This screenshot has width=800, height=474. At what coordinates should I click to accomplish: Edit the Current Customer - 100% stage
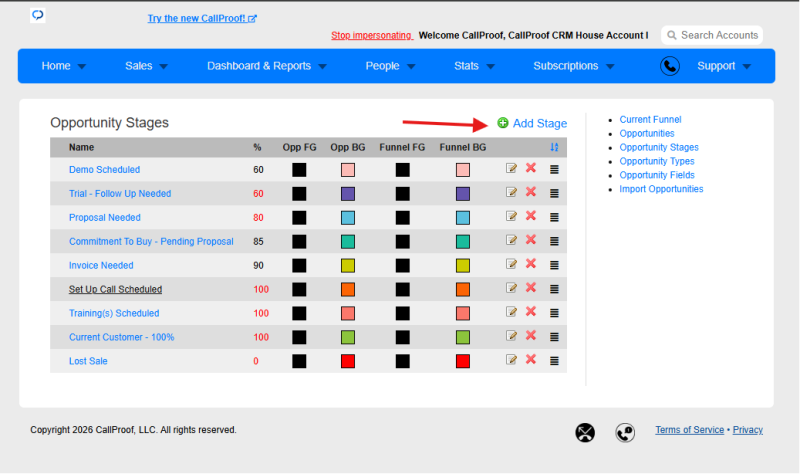tap(511, 336)
